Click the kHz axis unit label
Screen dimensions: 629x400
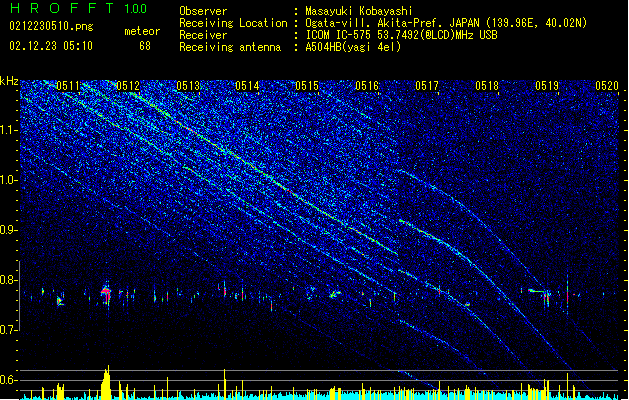coord(9,81)
